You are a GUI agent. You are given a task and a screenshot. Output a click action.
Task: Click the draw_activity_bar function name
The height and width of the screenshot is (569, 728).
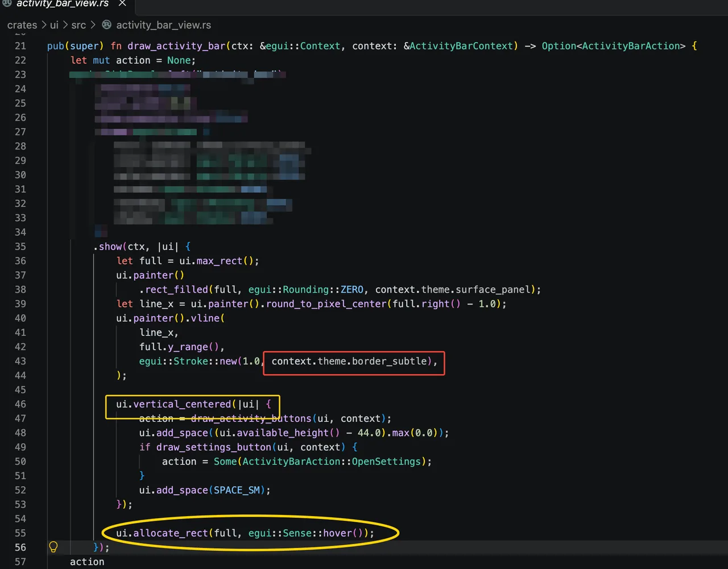pos(176,46)
